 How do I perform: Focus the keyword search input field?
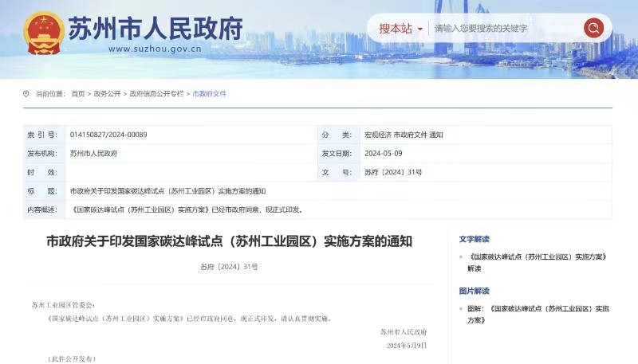(x=502, y=29)
